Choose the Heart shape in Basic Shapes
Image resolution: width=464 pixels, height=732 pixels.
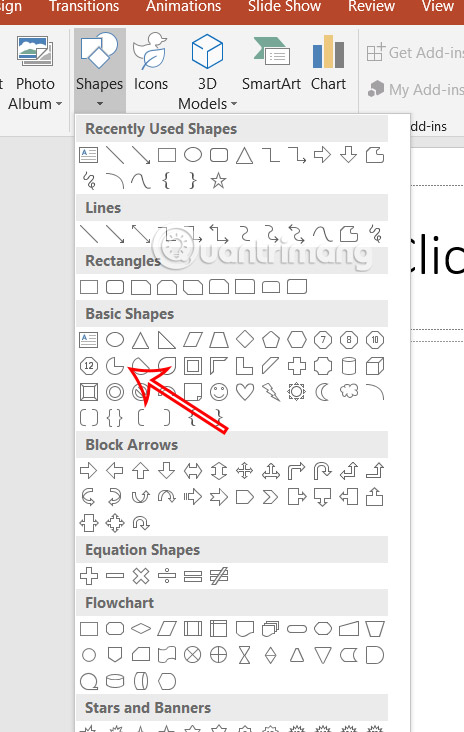point(245,392)
